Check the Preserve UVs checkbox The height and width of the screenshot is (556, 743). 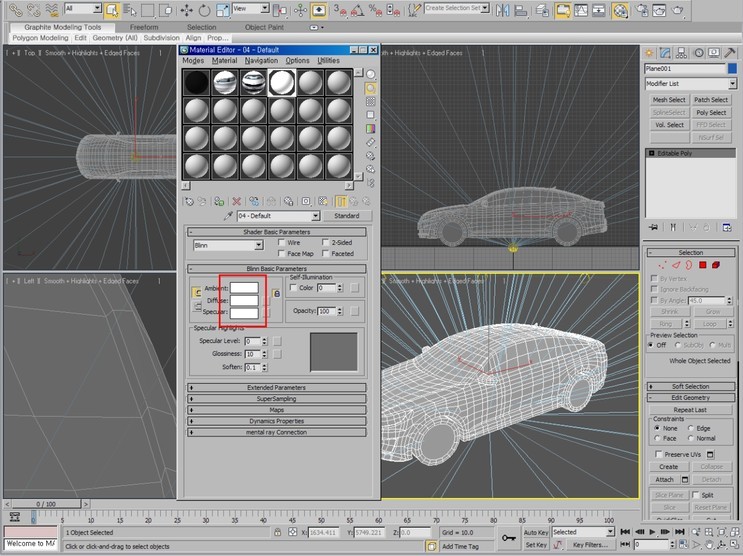[659, 454]
